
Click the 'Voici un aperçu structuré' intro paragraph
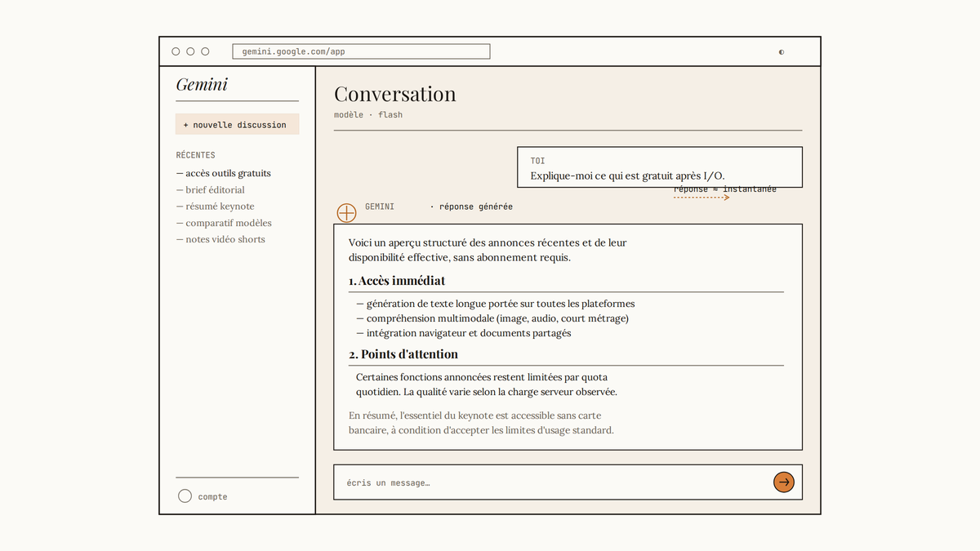[488, 250]
